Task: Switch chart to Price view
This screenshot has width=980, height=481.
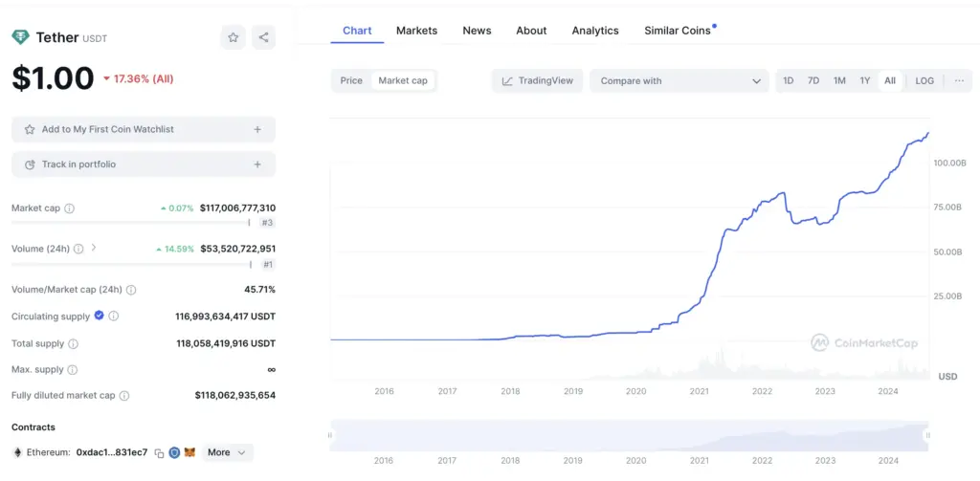Action: click(x=351, y=80)
